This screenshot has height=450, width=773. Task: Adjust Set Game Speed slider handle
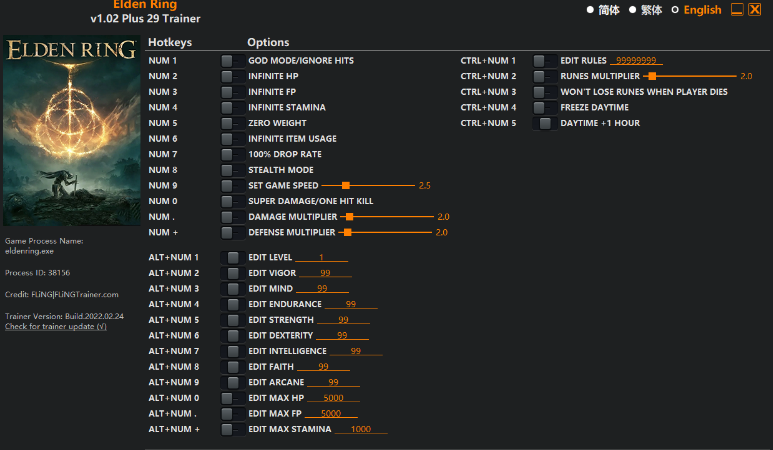pyautogui.click(x=346, y=185)
